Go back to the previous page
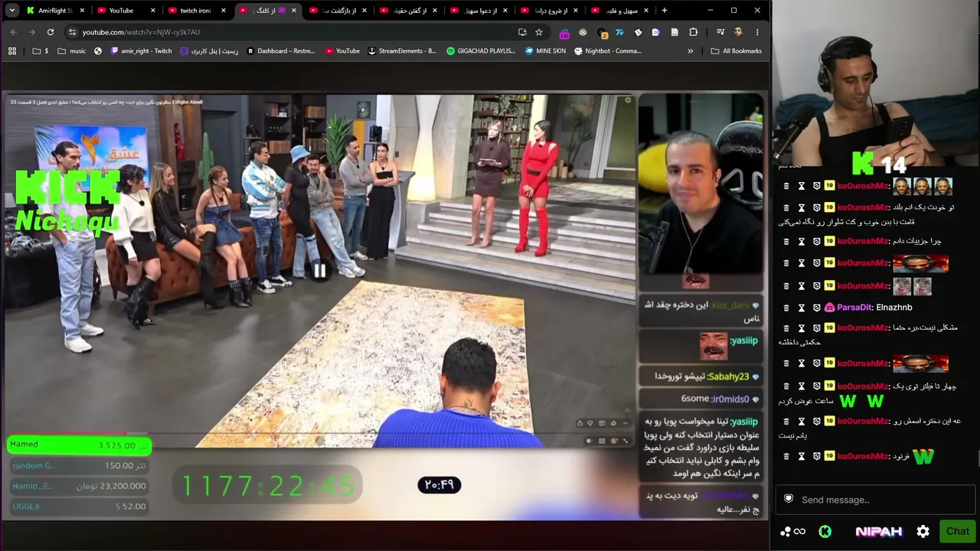 click(14, 32)
